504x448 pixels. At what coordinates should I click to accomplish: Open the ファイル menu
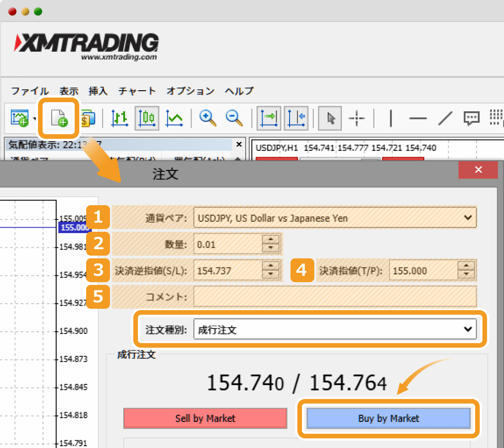click(x=30, y=91)
